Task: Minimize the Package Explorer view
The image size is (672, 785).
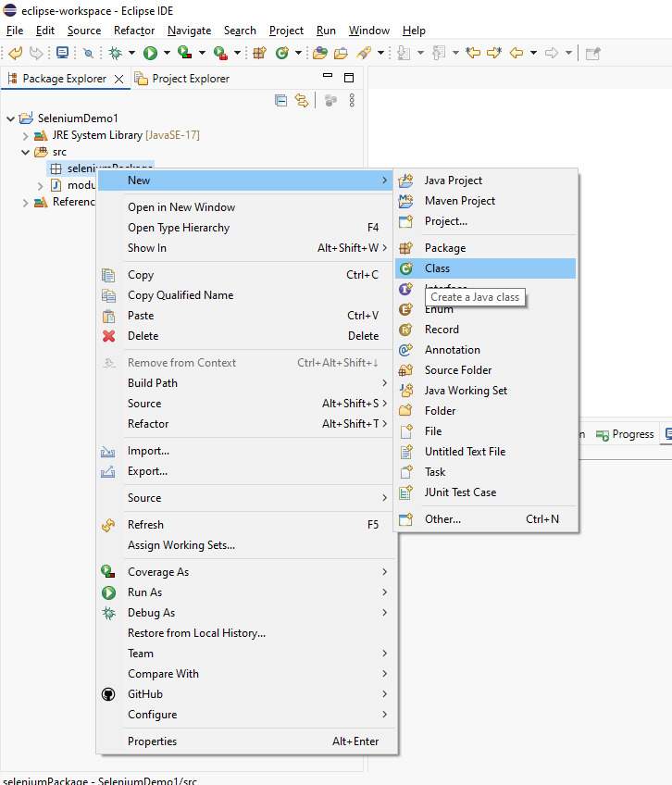Action: click(328, 76)
